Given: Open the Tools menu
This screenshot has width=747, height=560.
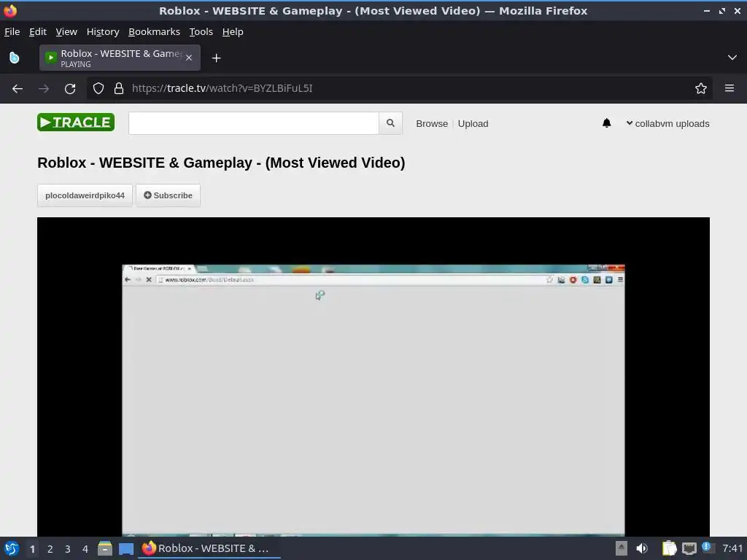Looking at the screenshot, I should (x=201, y=32).
